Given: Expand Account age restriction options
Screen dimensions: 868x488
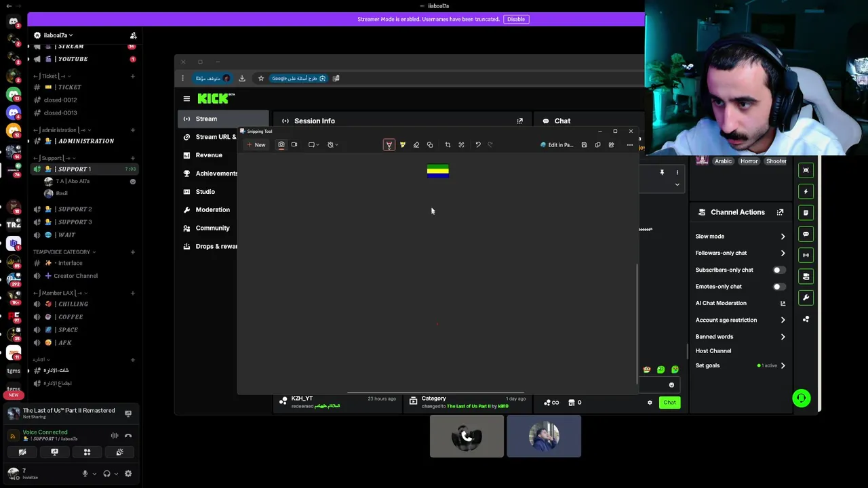Looking at the screenshot, I should pyautogui.click(x=783, y=320).
